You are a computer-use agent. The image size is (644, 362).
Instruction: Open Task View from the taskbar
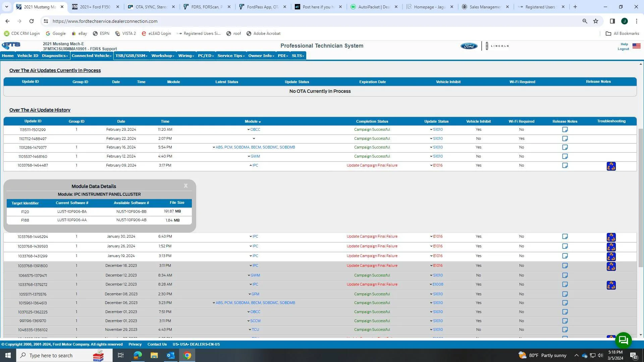pos(121,355)
